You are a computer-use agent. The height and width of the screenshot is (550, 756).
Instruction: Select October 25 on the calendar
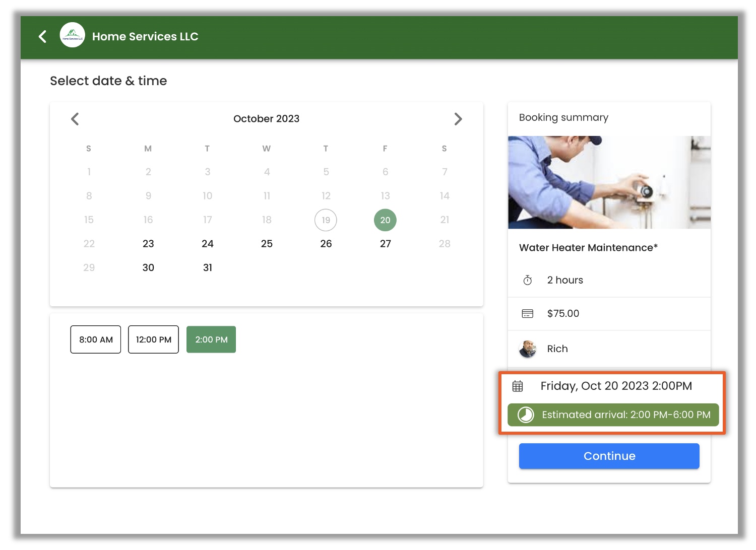[x=267, y=244]
